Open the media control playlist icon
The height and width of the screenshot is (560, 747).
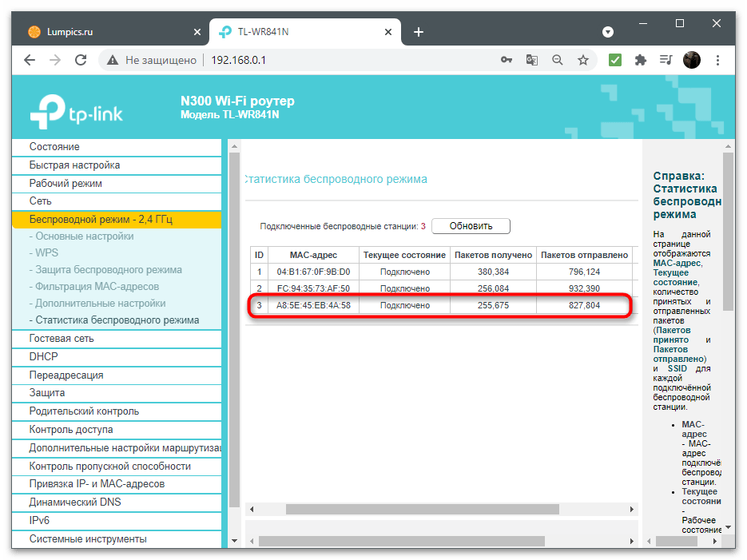(666, 60)
